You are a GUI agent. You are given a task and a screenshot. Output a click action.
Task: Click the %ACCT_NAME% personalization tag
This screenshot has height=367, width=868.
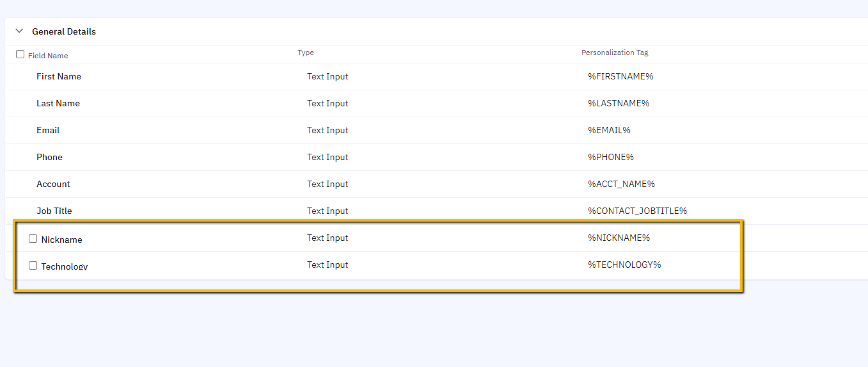[621, 184]
